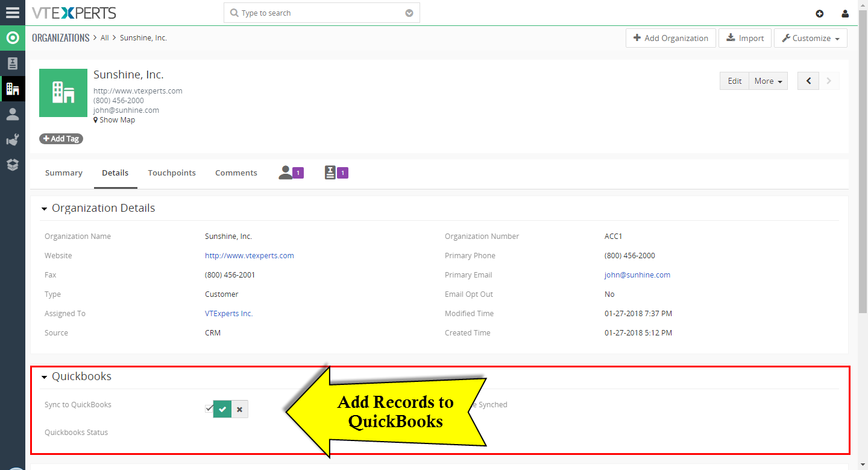
Task: Open the More dropdown button
Action: [768, 81]
